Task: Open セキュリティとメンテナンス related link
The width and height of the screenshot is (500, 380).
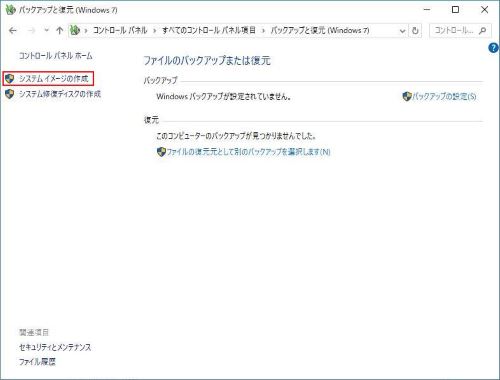Action: tap(55, 347)
